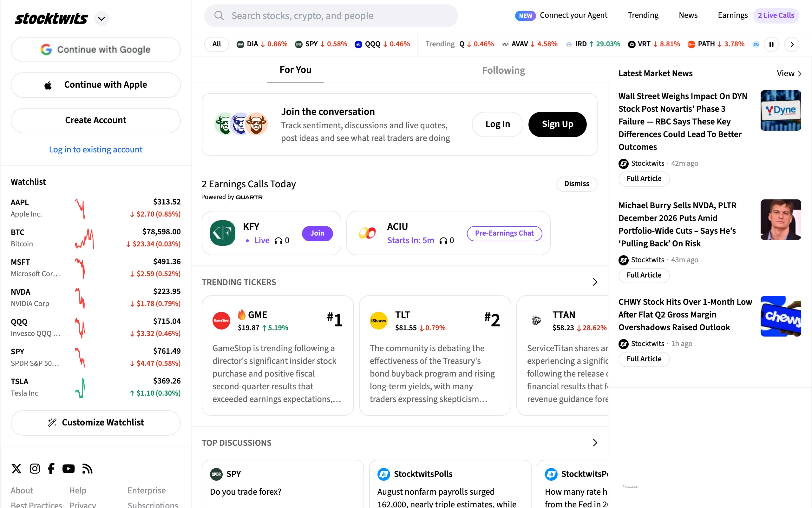The width and height of the screenshot is (812, 508).
Task: Open the Trending menu item
Action: click(643, 15)
